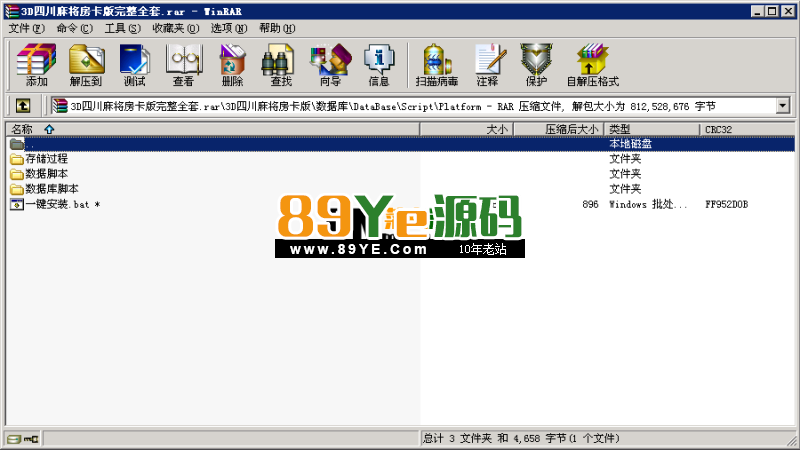Click the 解压到 (Extract To) icon

[x=86, y=65]
